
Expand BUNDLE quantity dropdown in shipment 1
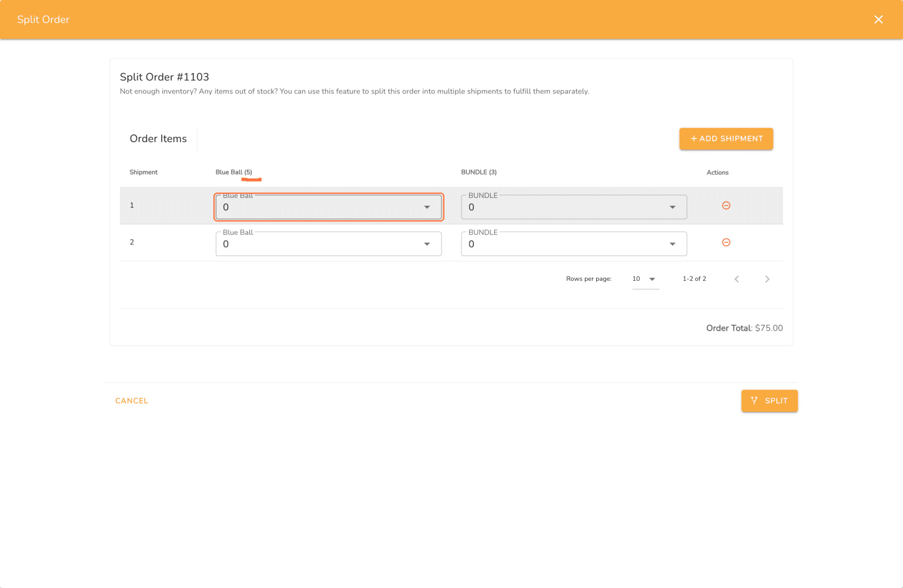[x=573, y=207]
